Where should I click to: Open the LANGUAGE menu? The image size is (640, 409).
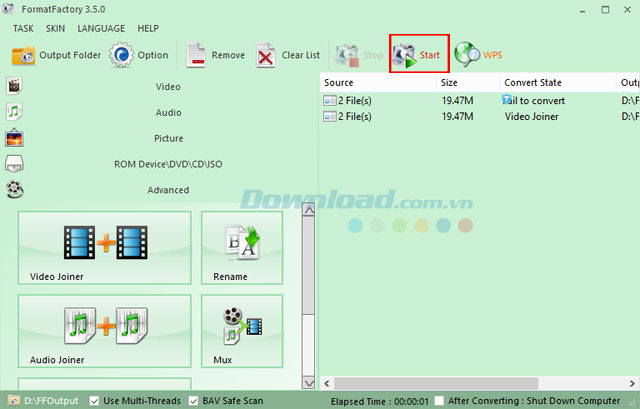point(101,29)
